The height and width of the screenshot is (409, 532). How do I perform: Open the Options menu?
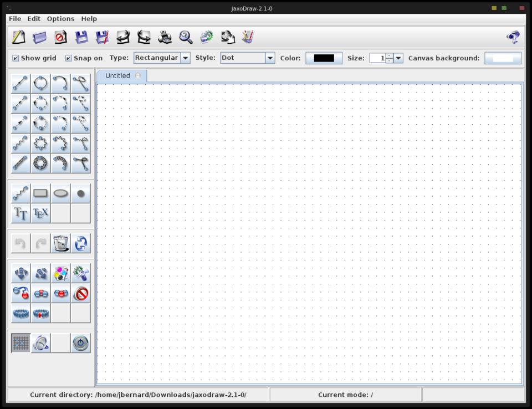(x=60, y=18)
